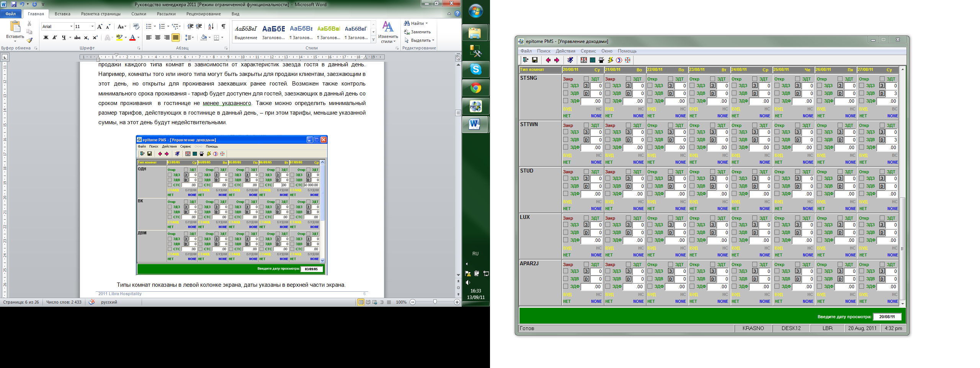
Task: Click the Изменить стили button
Action: pyautogui.click(x=388, y=32)
